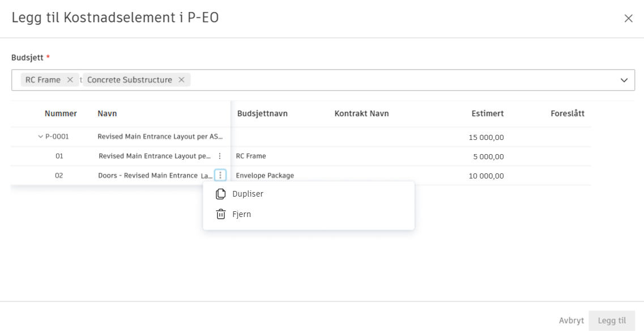Open the three-dot menu for row 01
The height and width of the screenshot is (336, 644).
click(220, 156)
